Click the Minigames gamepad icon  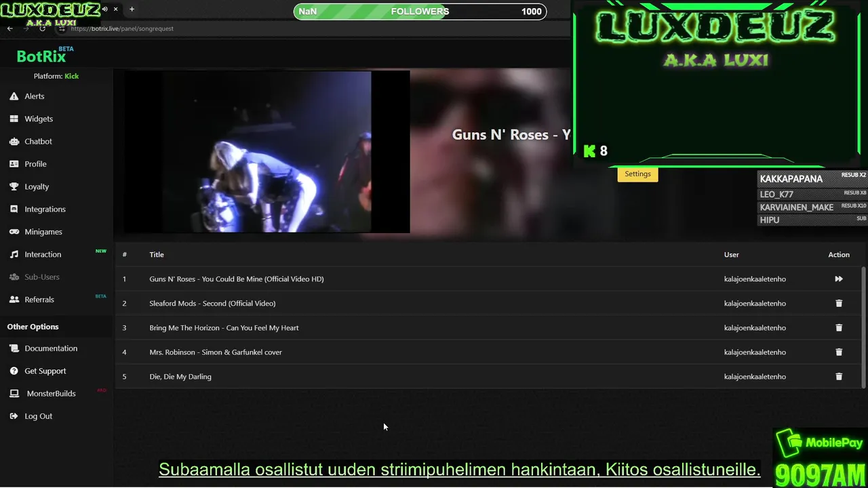14,232
